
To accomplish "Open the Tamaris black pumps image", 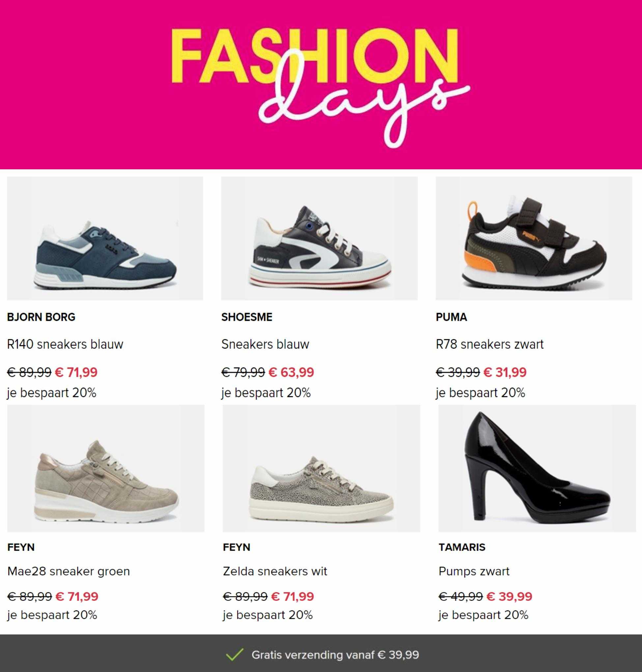I will tap(537, 468).
